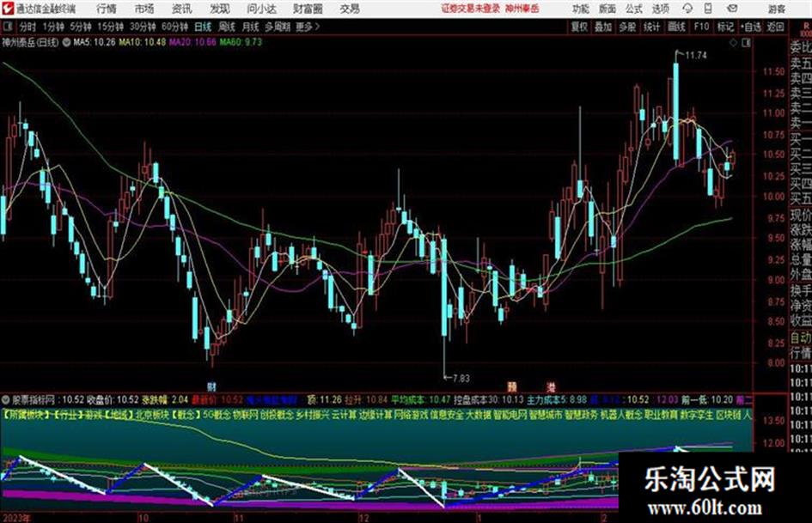Click the 游客 user account label
This screenshot has height=523, width=812.
(777, 9)
